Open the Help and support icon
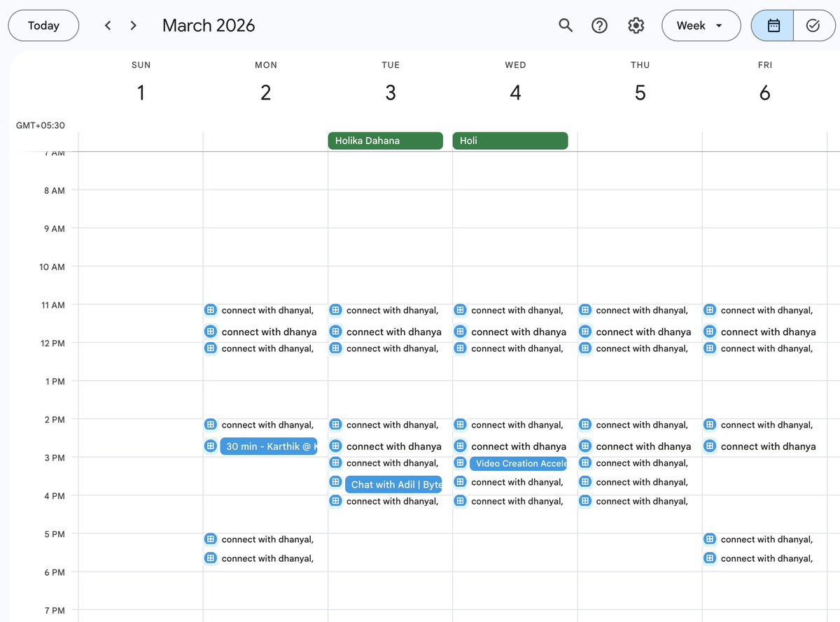Viewport: 840px width, 622px height. point(599,25)
